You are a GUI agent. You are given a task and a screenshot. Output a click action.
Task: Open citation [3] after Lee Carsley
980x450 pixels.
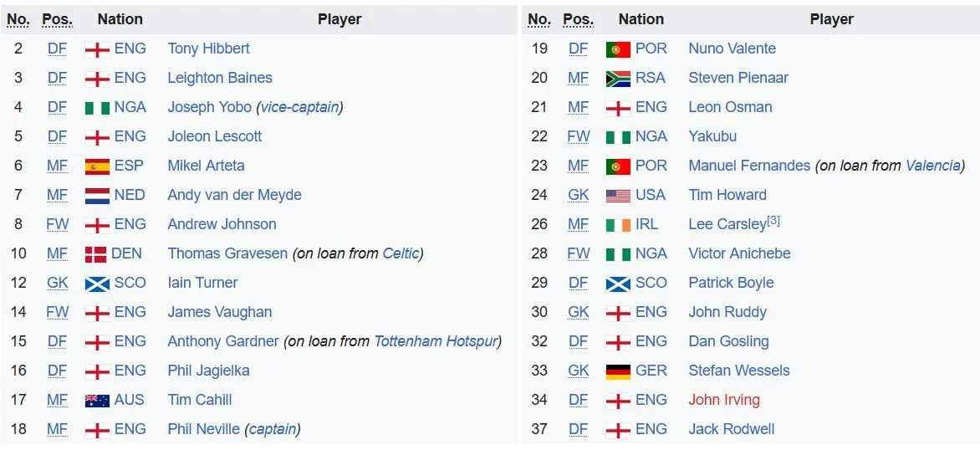(x=773, y=220)
